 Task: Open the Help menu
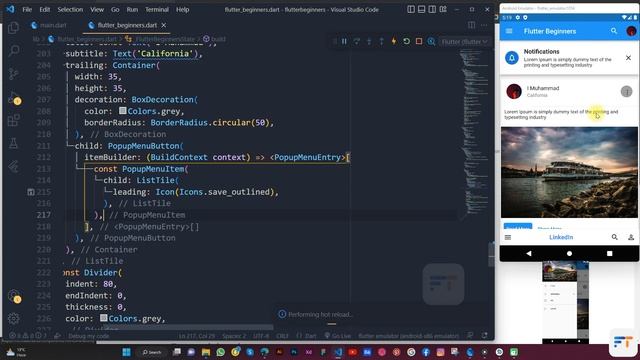[x=182, y=9]
